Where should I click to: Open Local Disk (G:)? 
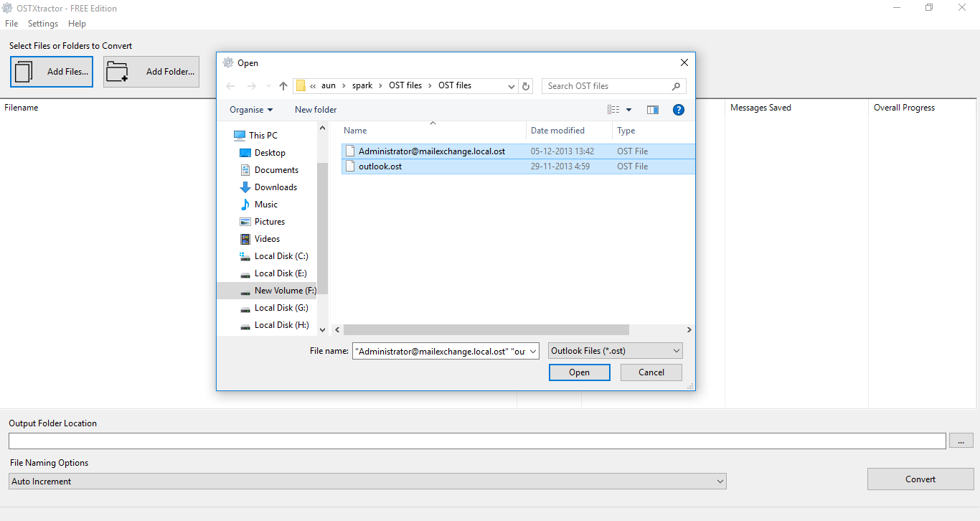[281, 308]
